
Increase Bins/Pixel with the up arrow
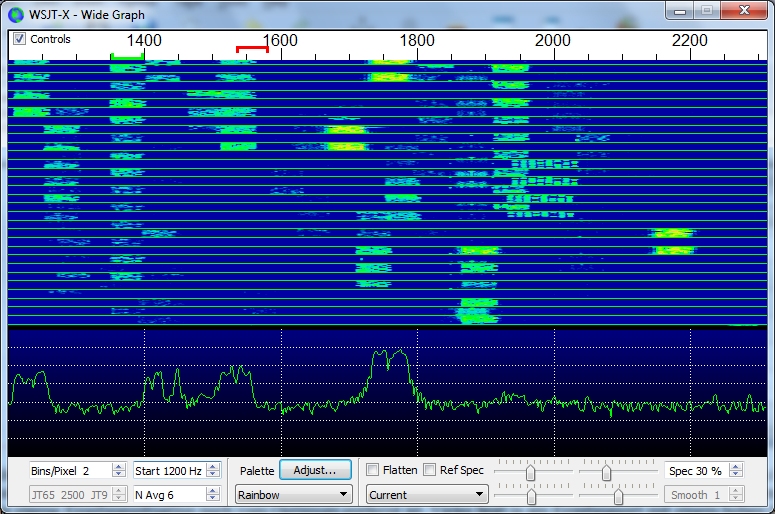click(x=119, y=466)
